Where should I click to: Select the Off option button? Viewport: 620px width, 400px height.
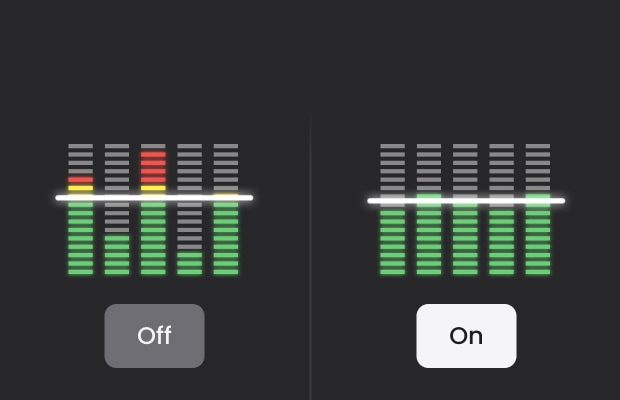pos(154,336)
